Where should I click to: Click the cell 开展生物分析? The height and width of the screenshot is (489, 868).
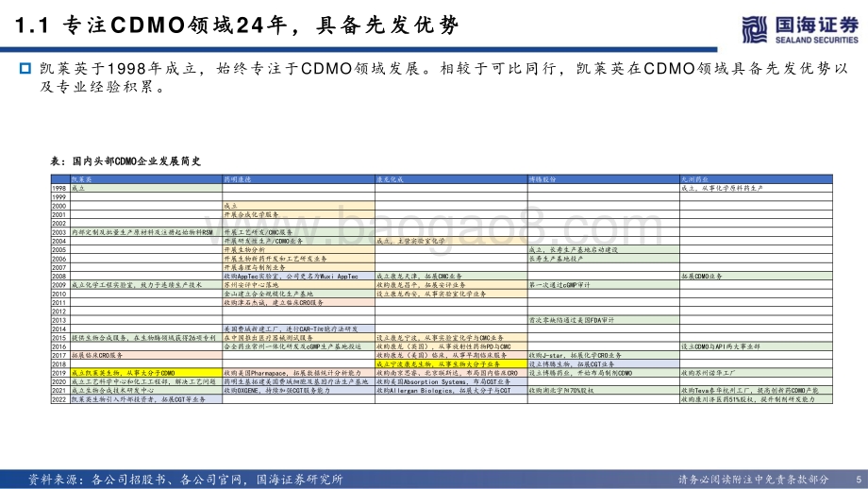298,250
